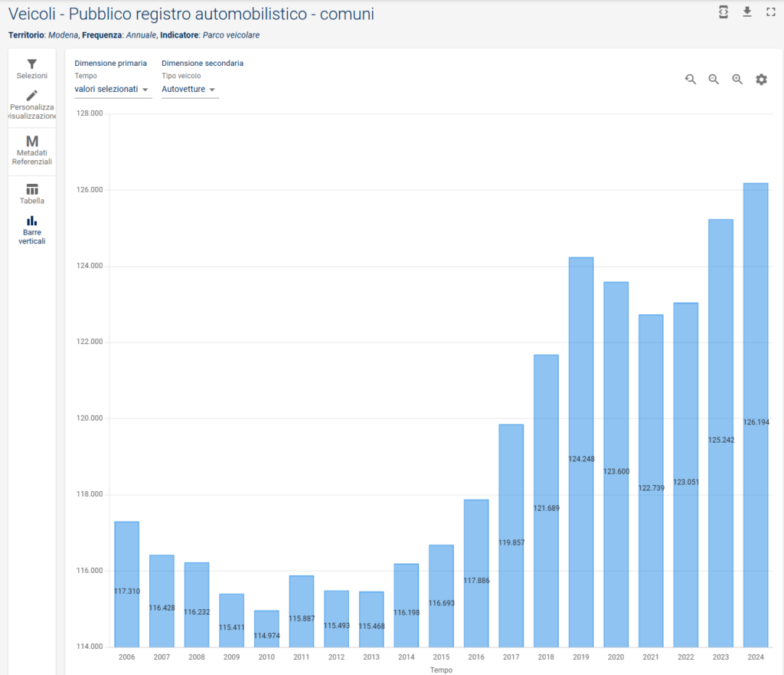784x675 pixels.
Task: Zoom in on the chart
Action: 737,80
